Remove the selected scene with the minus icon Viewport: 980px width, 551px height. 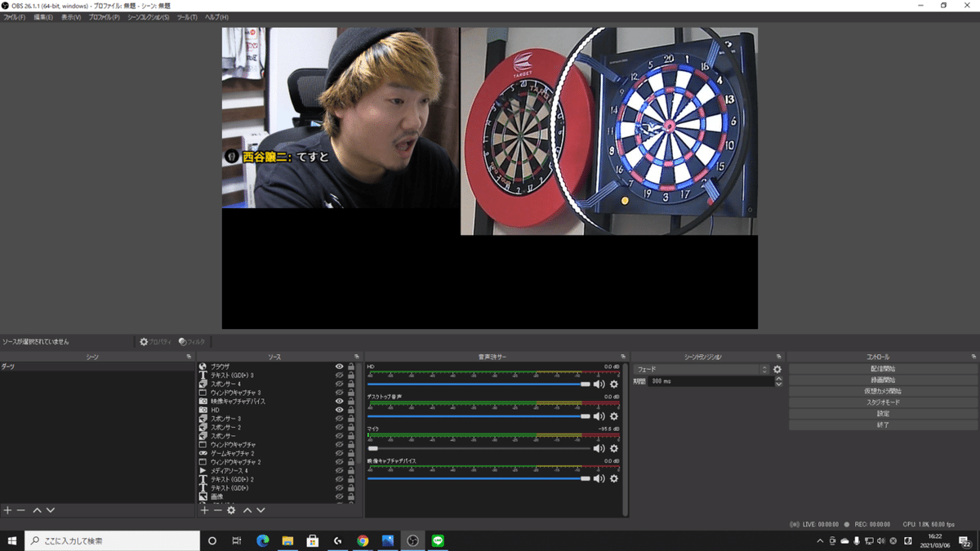coord(21,510)
